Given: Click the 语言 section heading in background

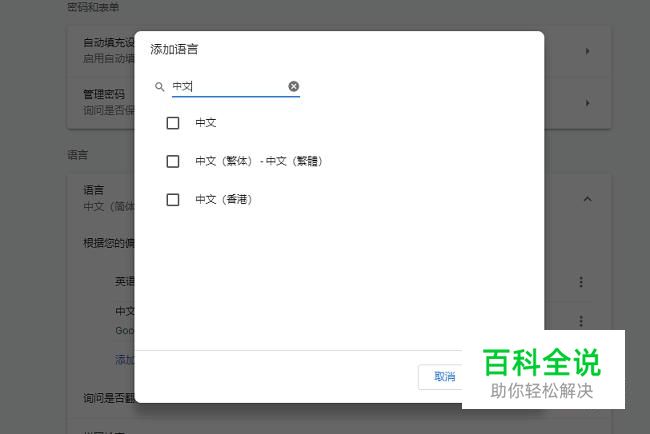Looking at the screenshot, I should pyautogui.click(x=78, y=155).
